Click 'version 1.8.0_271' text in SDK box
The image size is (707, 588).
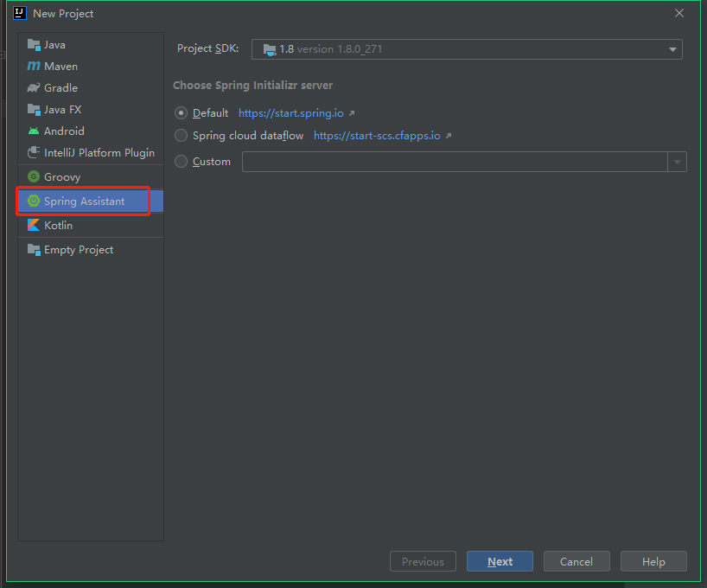(x=340, y=49)
